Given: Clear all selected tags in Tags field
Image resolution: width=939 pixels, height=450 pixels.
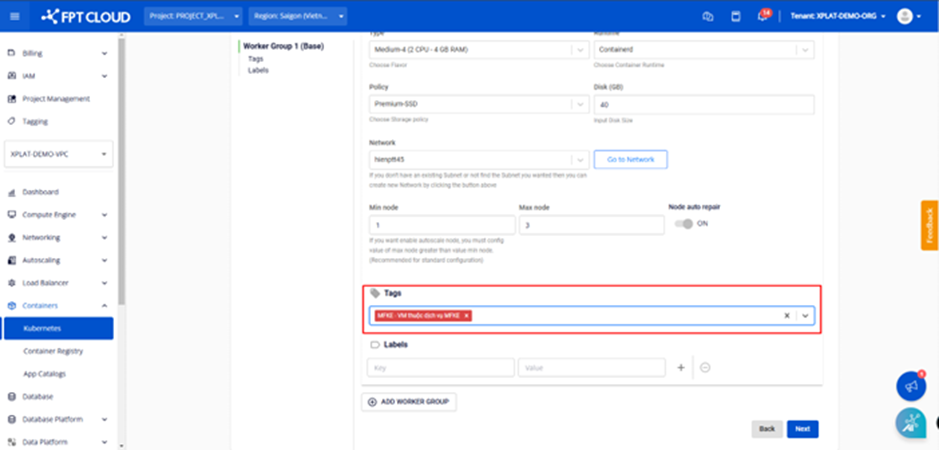Looking at the screenshot, I should (x=786, y=315).
